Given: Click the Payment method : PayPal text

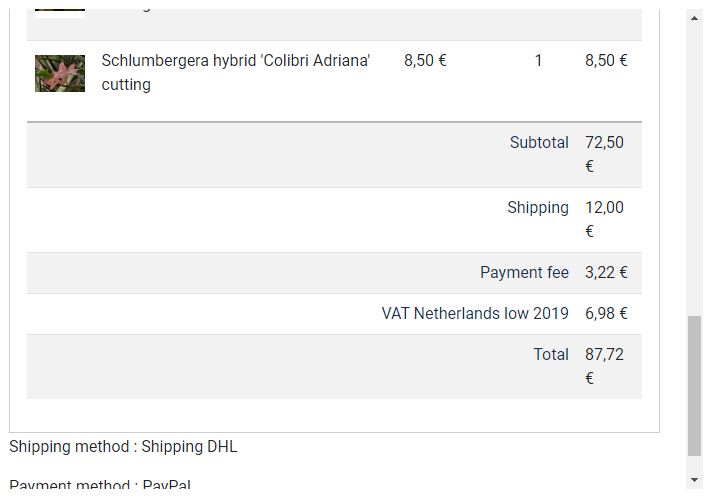Looking at the screenshot, I should (x=100, y=486).
